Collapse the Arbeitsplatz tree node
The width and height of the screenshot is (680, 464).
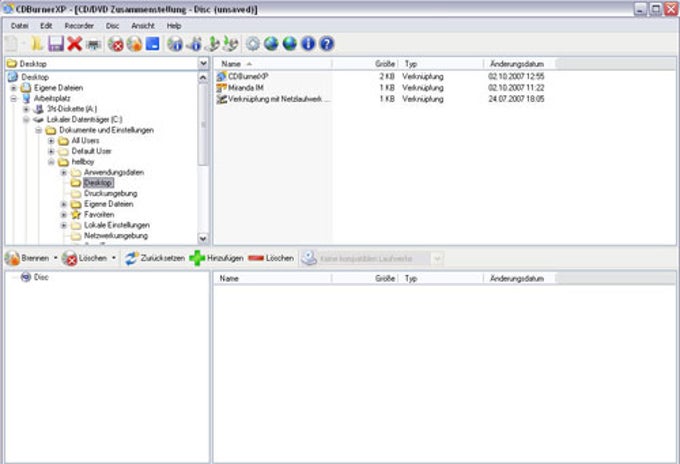pos(13,98)
